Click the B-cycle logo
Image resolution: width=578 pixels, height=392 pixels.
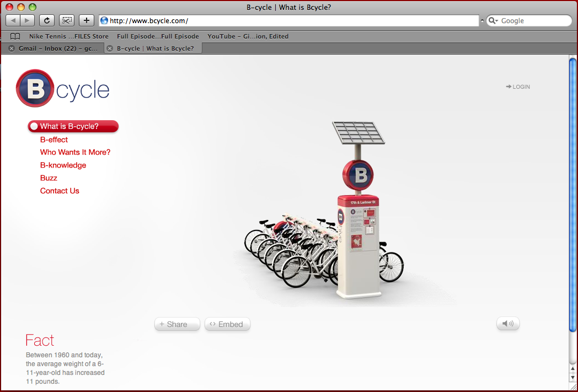click(63, 88)
